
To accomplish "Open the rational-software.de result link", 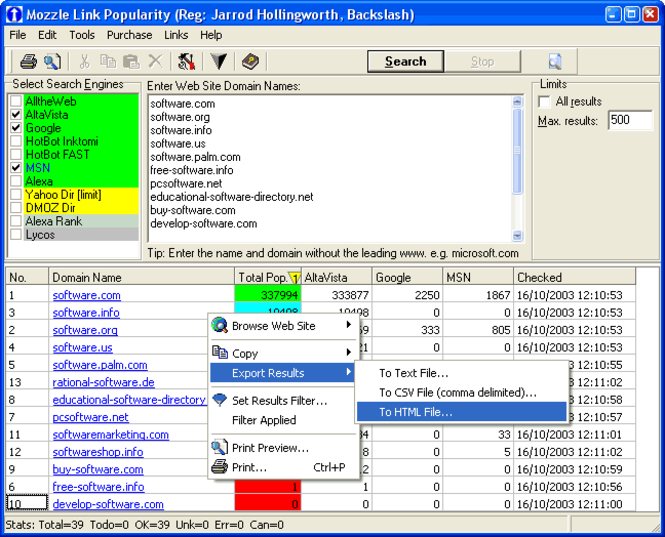I will pyautogui.click(x=103, y=382).
